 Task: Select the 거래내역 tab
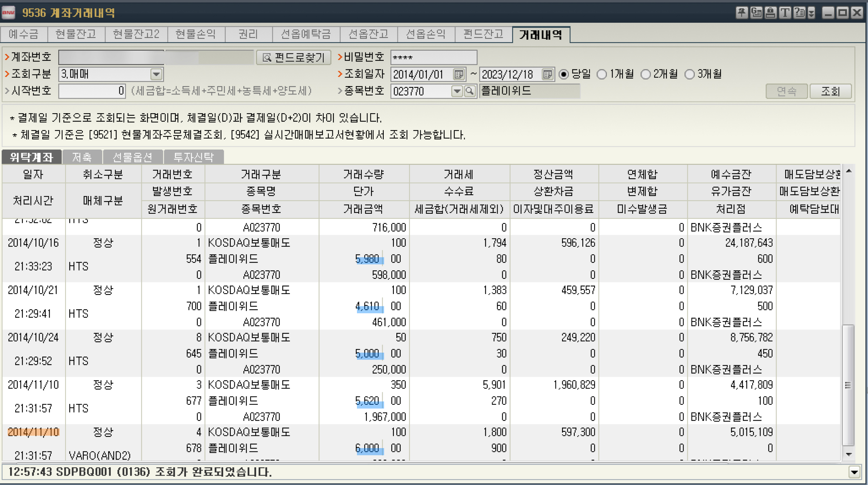coord(541,34)
